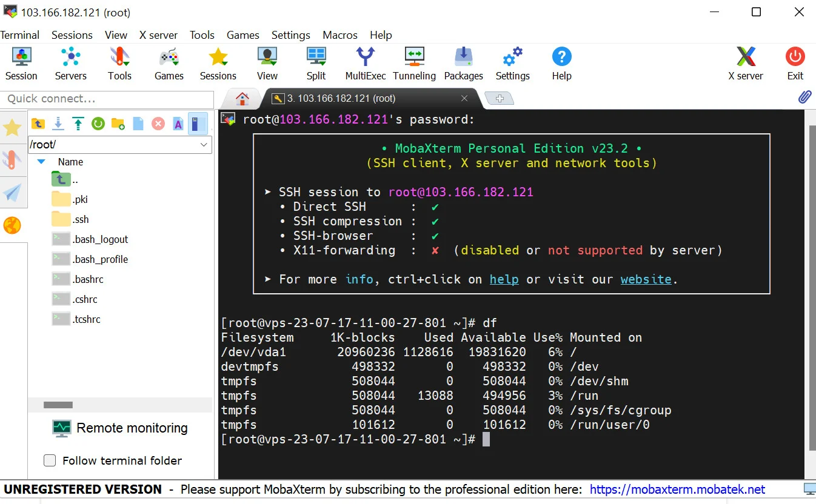The image size is (816, 504).
Task: Open the Tools sidebar panel
Action: [13, 161]
